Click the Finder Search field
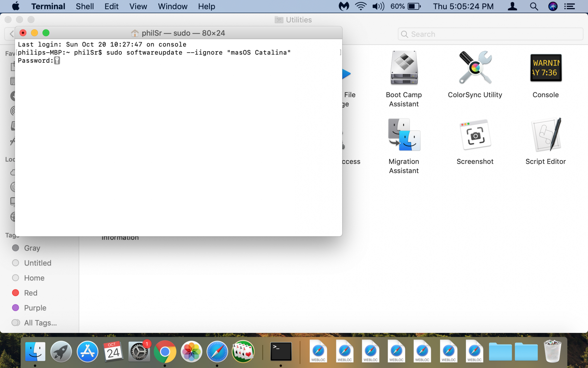Screen dimensions: 588x368 point(490,34)
